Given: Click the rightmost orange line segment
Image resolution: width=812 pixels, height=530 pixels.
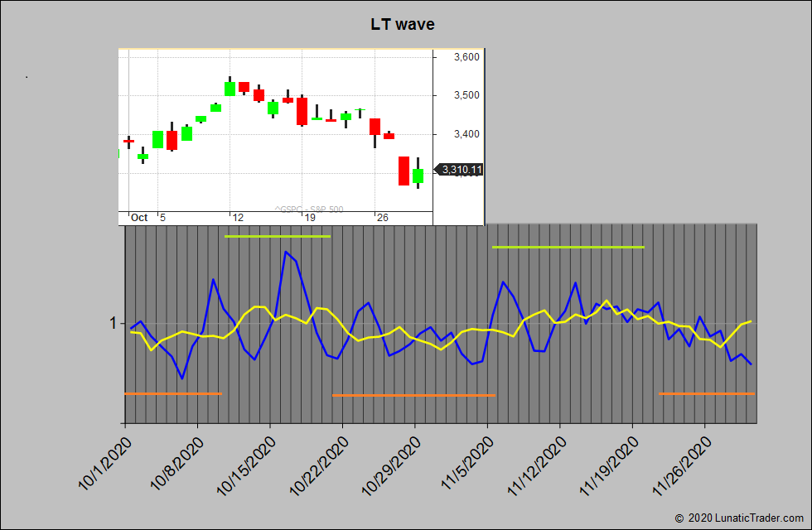Looking at the screenshot, I should point(706,393).
